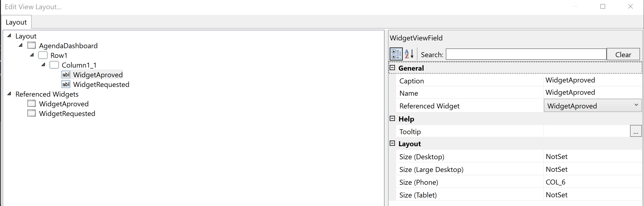Viewport: 644px width, 206px height.
Task: Clear the property search text
Action: coord(623,54)
